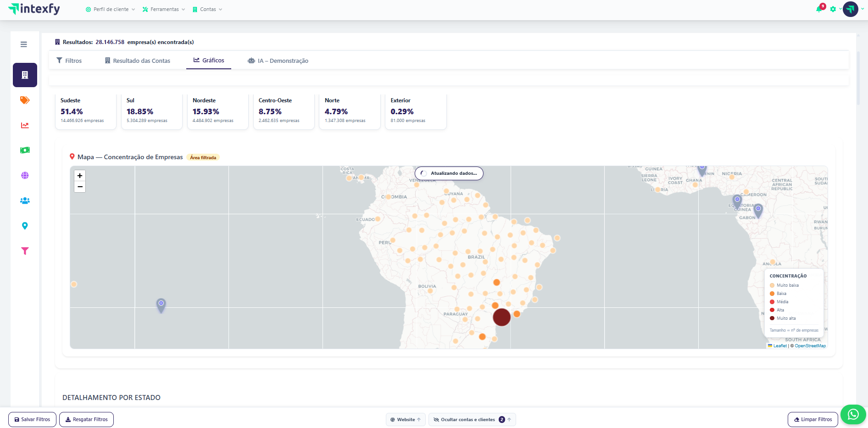The image size is (868, 428).
Task: Expand the Contas dropdown
Action: coord(207,9)
